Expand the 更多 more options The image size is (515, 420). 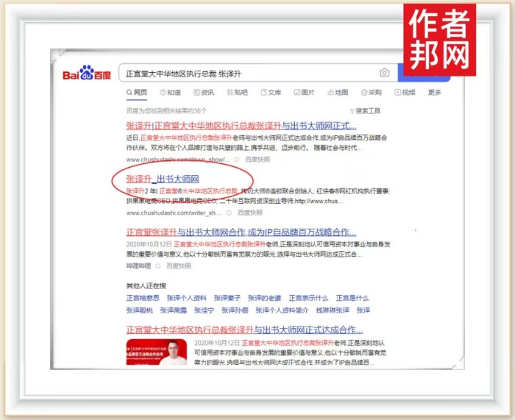pos(435,93)
